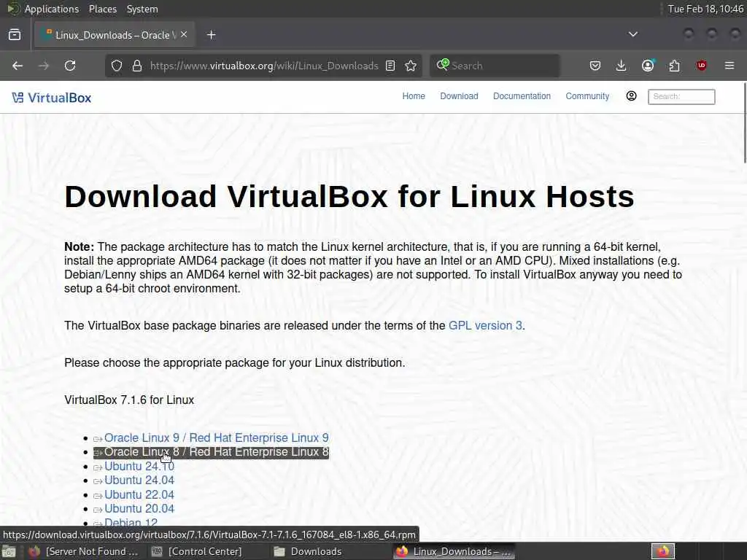Open a new tab with plus button

tap(211, 35)
